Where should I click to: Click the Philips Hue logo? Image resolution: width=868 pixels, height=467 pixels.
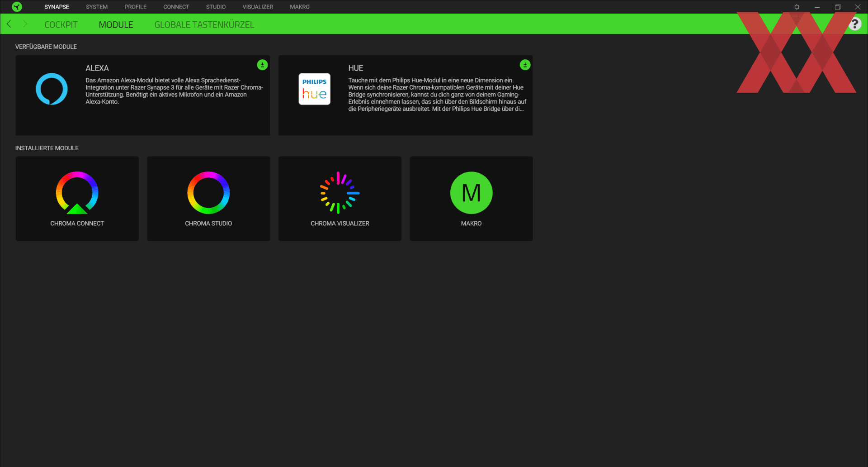pyautogui.click(x=315, y=89)
